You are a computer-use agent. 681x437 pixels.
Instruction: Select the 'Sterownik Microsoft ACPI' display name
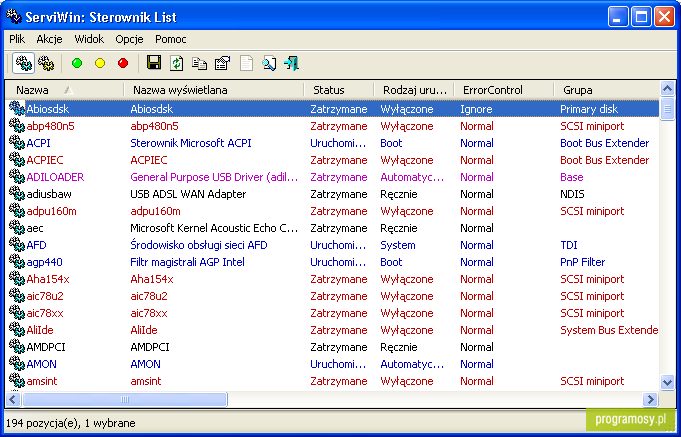coord(191,143)
